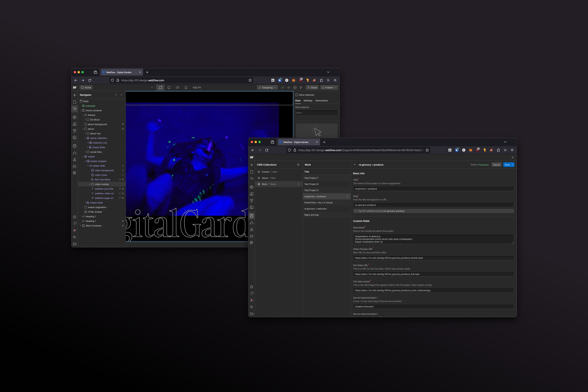Open the Components cube icon in Navigator window
This screenshot has width=588, height=392.
[x=75, y=117]
